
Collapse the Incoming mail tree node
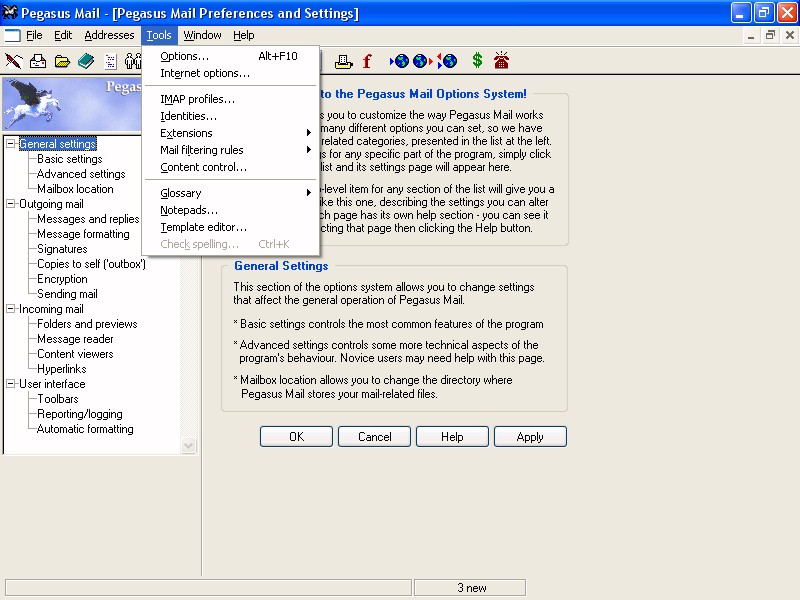[10, 309]
